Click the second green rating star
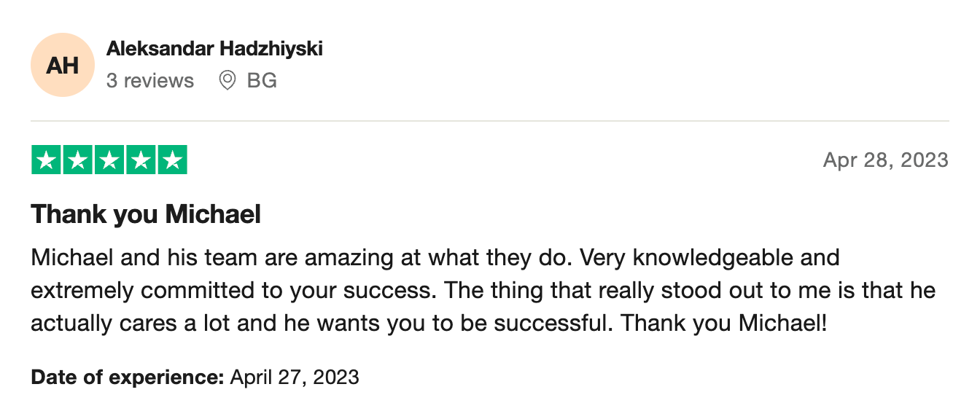Viewport: 980px width, 411px height. pos(78,160)
